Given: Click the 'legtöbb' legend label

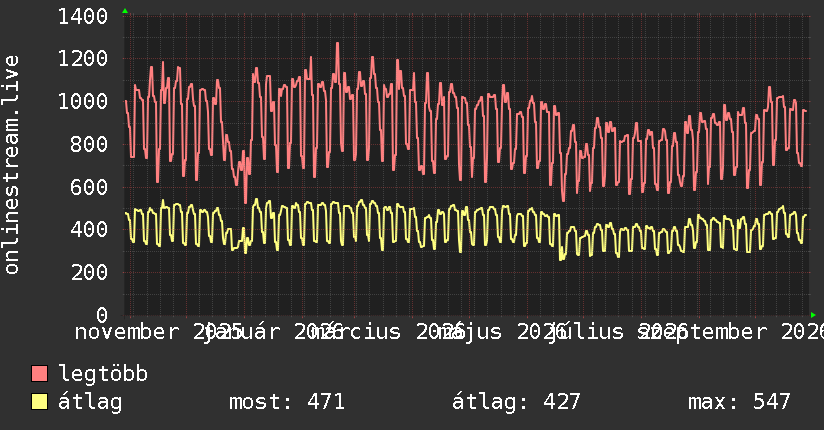Looking at the screenshot, I should point(103,373).
